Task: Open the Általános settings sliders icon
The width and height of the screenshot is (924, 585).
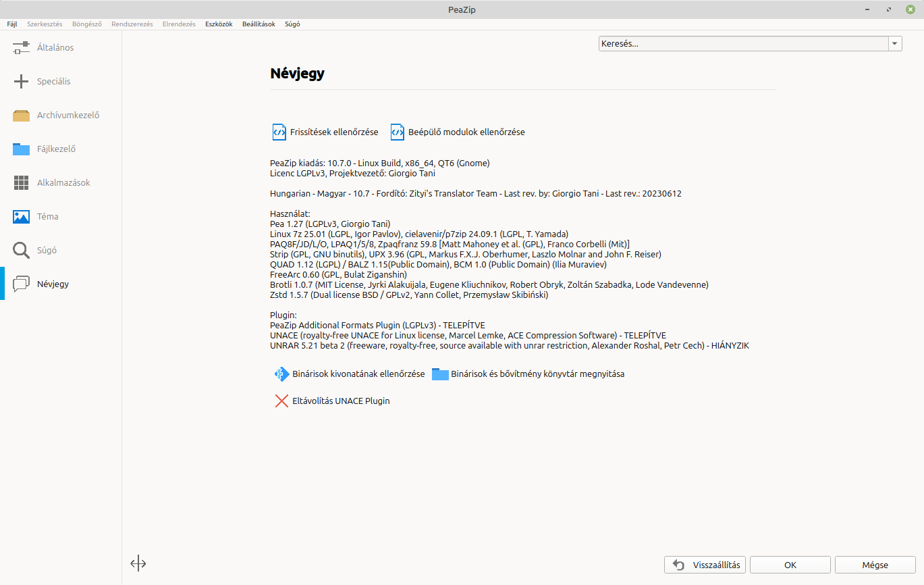Action: click(x=22, y=48)
